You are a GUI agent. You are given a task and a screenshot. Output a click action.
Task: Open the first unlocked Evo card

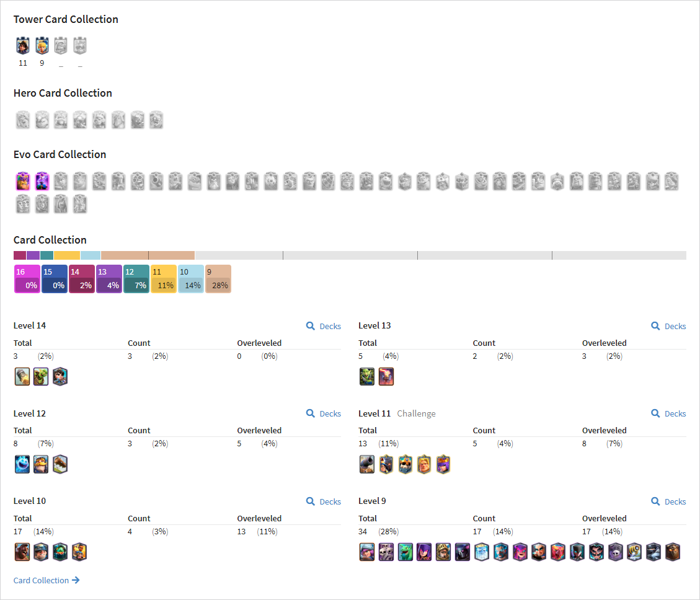point(23,181)
